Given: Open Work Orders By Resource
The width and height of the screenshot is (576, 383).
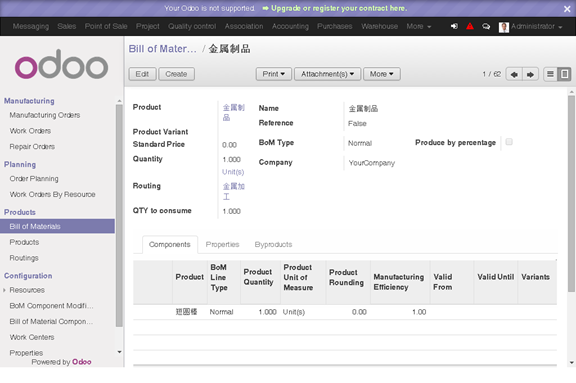Looking at the screenshot, I should (52, 195).
